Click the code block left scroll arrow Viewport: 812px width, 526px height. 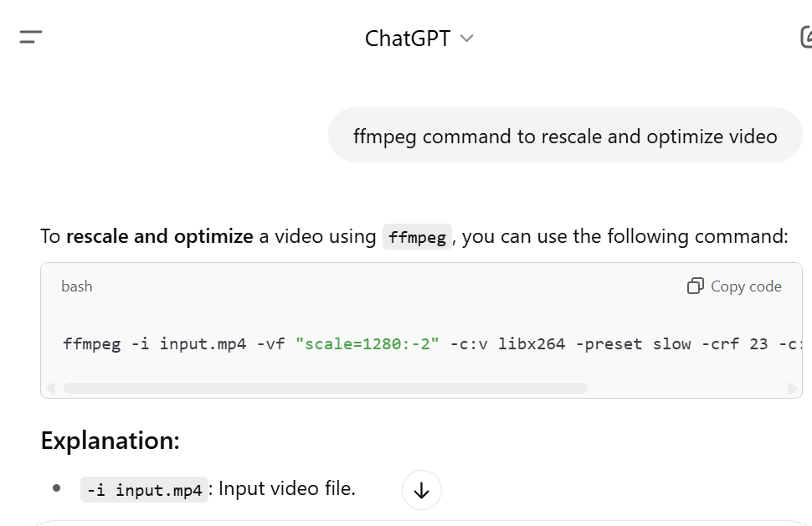51,388
